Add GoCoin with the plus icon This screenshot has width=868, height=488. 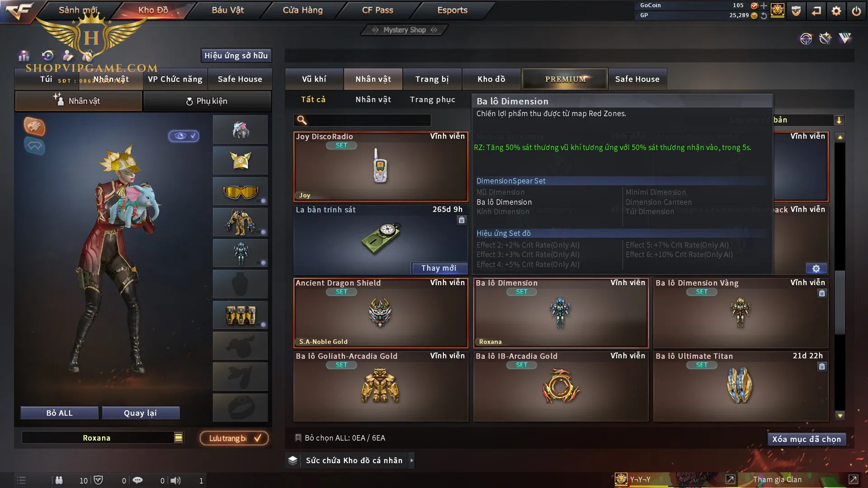[764, 5]
